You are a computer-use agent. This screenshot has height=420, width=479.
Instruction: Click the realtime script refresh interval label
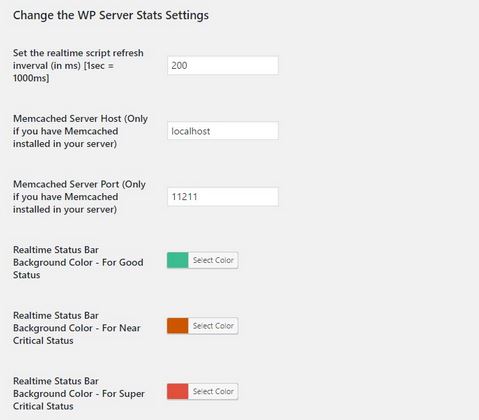78,65
